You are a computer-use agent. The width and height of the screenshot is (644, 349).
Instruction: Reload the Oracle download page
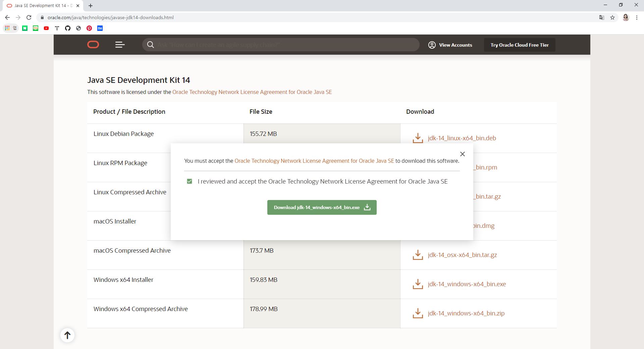click(x=29, y=17)
